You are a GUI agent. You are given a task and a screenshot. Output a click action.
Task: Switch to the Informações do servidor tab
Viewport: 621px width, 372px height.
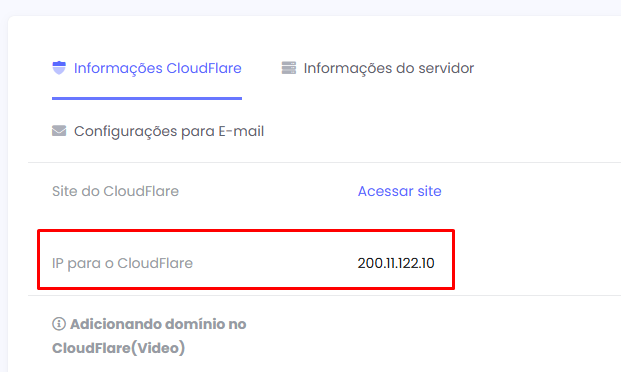click(x=389, y=68)
